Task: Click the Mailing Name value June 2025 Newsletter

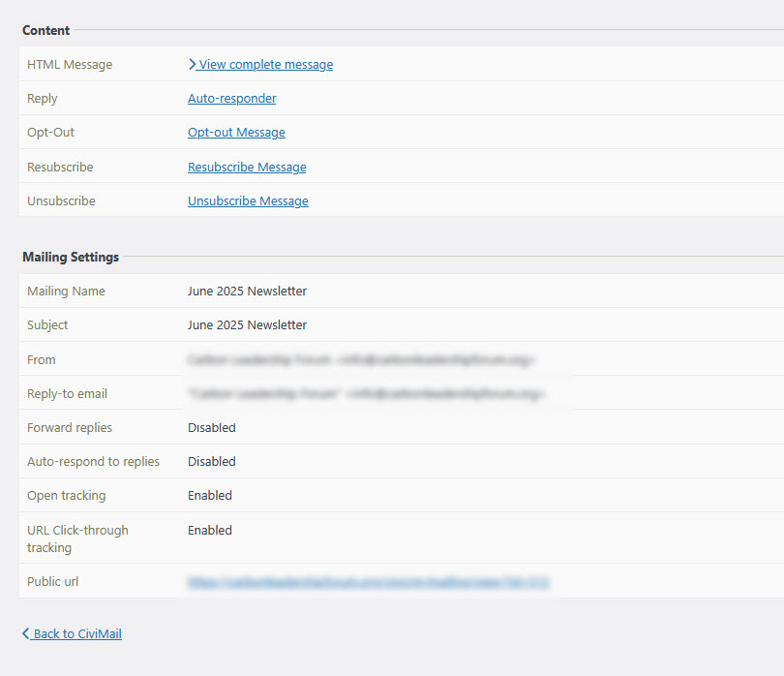Action: point(247,292)
